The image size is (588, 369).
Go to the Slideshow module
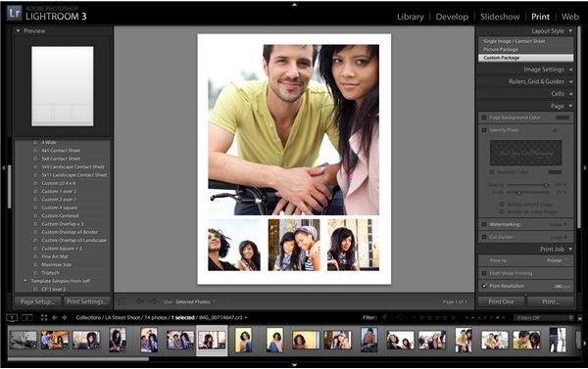500,17
